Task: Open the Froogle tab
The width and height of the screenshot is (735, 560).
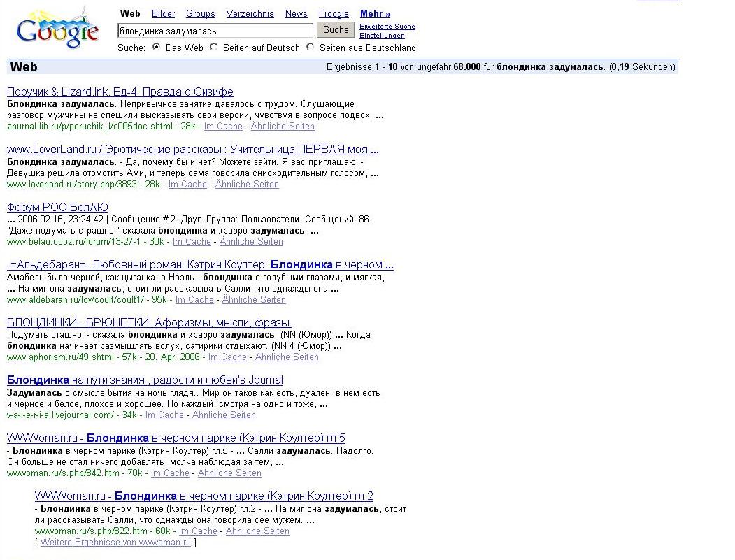Action: [x=334, y=13]
